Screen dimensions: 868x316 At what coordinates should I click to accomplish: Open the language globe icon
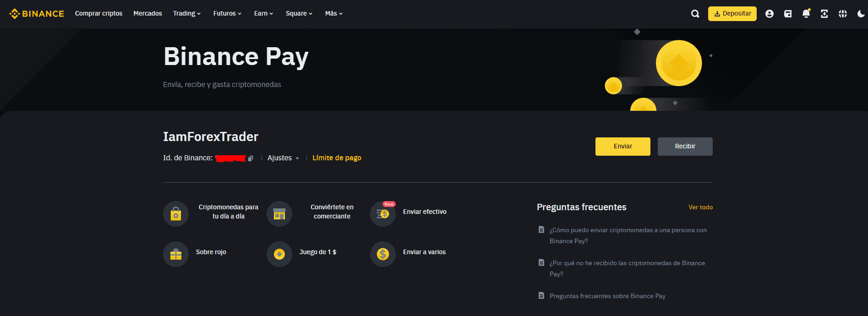pyautogui.click(x=843, y=14)
